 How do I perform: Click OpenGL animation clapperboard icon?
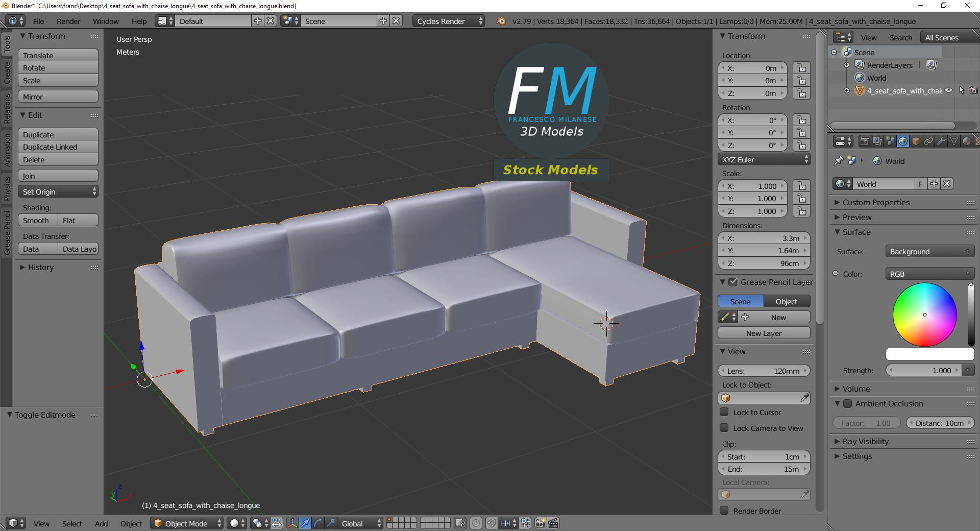(x=553, y=523)
